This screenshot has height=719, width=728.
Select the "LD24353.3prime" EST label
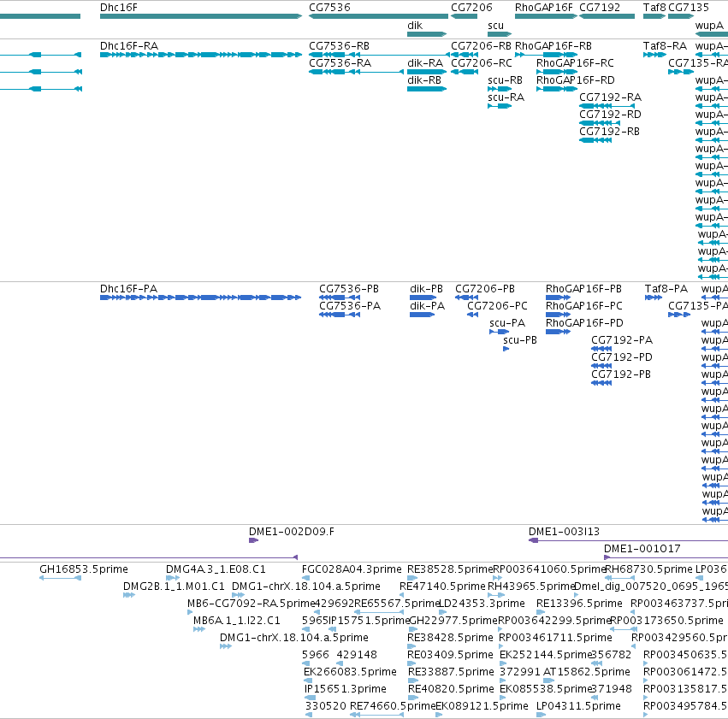482,604
